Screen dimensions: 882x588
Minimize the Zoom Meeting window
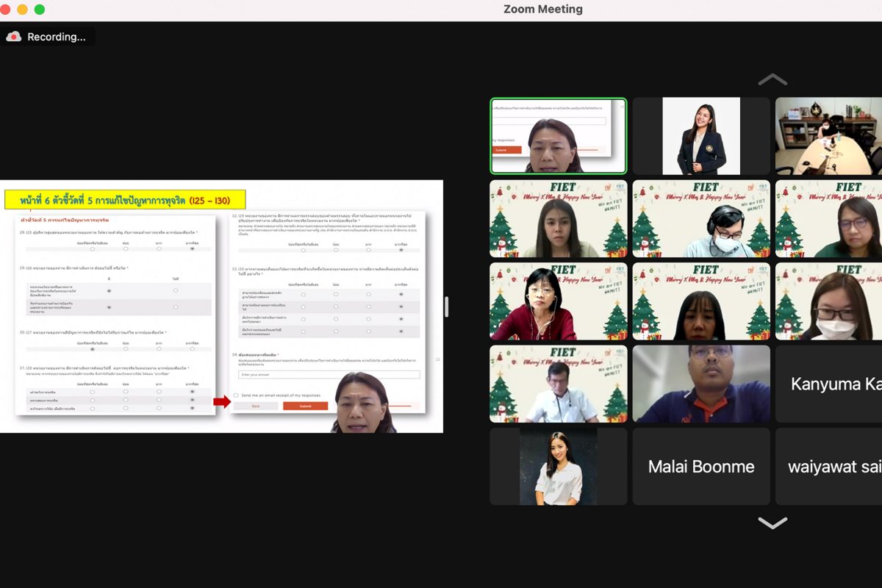coord(22,10)
